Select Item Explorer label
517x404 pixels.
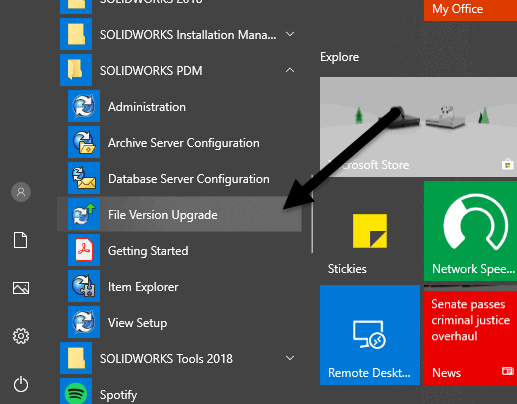click(x=143, y=287)
